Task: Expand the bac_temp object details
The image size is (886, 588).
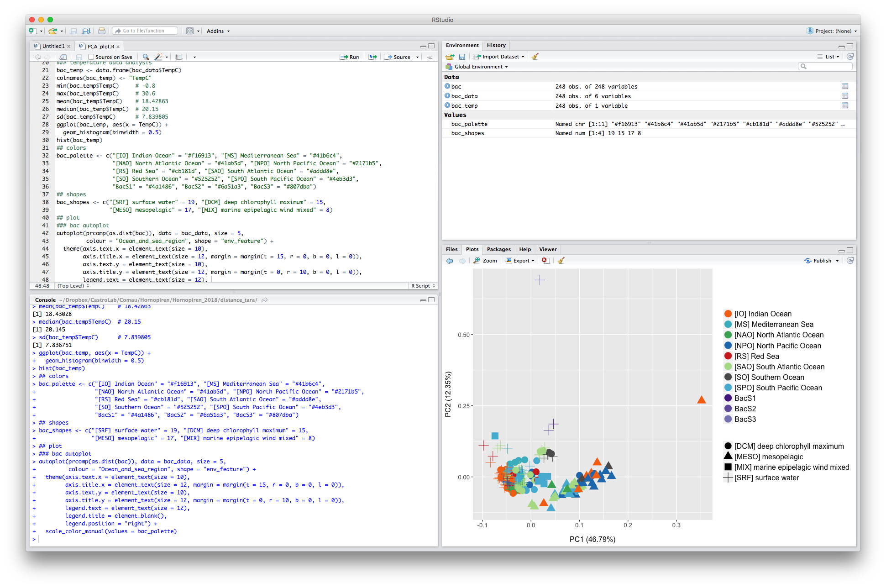Action: tap(447, 105)
